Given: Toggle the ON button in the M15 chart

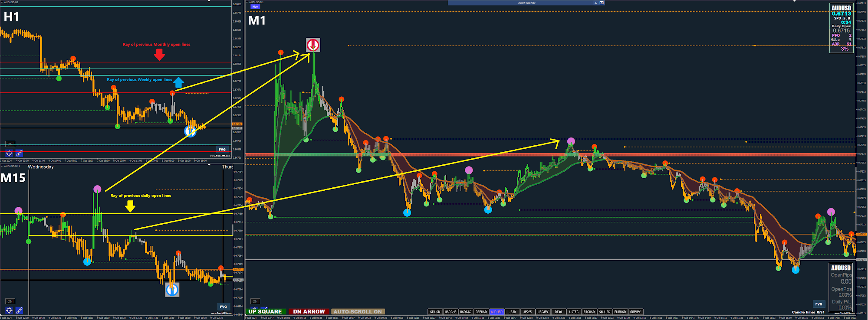Looking at the screenshot, I should 10,301.
